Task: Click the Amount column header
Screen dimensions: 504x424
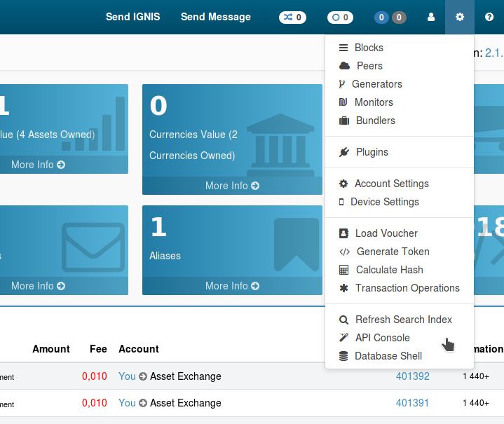Action: [x=51, y=349]
